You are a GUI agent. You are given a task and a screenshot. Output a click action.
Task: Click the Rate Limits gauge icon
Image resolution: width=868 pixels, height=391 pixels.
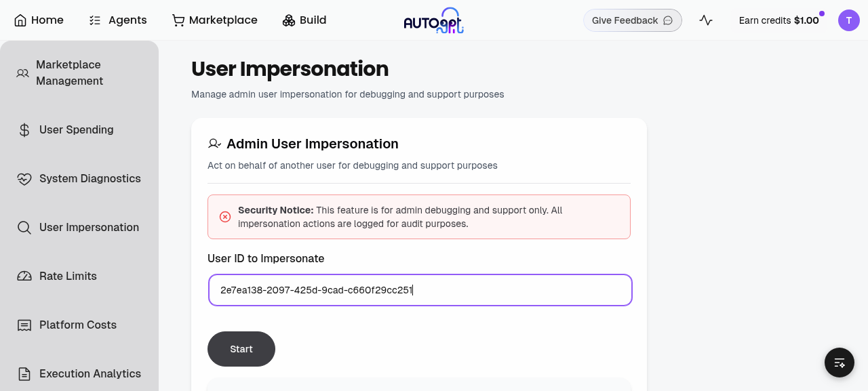[x=24, y=276]
